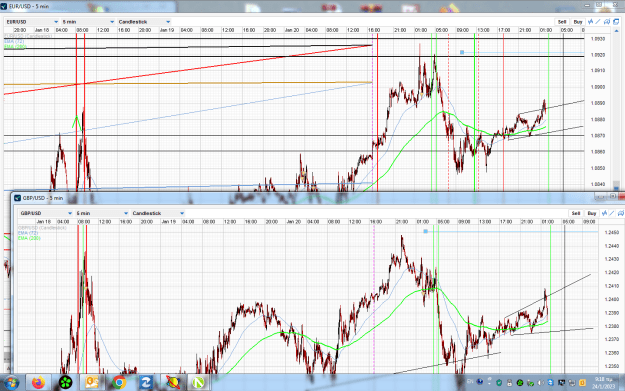The image size is (625, 391).
Task: Click the 1.0870 price label on EUR/USD scale
Action: [598, 136]
